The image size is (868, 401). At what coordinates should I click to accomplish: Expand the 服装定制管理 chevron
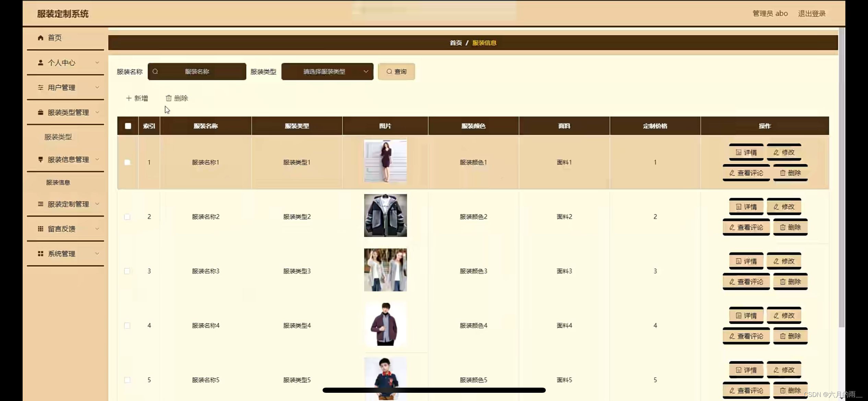[97, 204]
